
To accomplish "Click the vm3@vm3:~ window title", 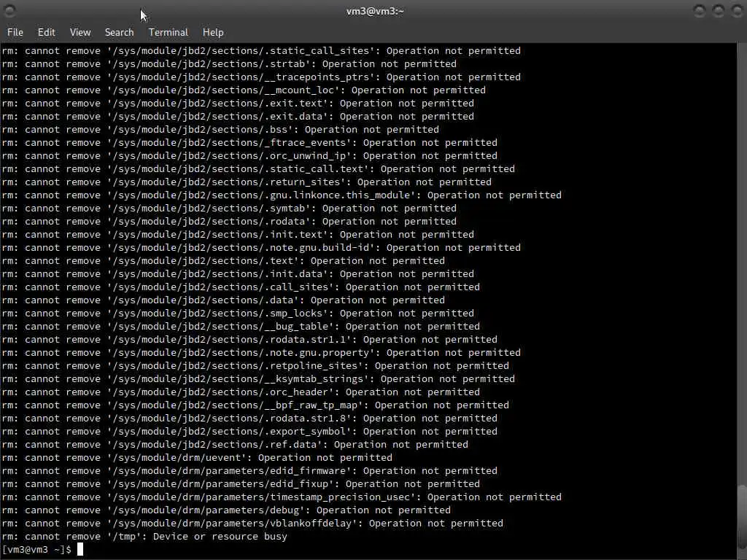I will [375, 11].
